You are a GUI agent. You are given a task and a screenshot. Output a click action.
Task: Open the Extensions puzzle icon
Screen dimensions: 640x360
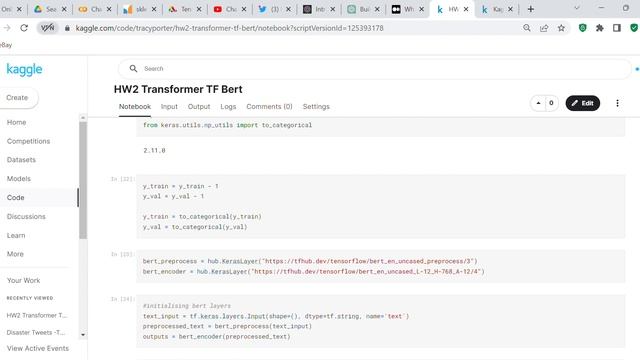click(x=600, y=28)
